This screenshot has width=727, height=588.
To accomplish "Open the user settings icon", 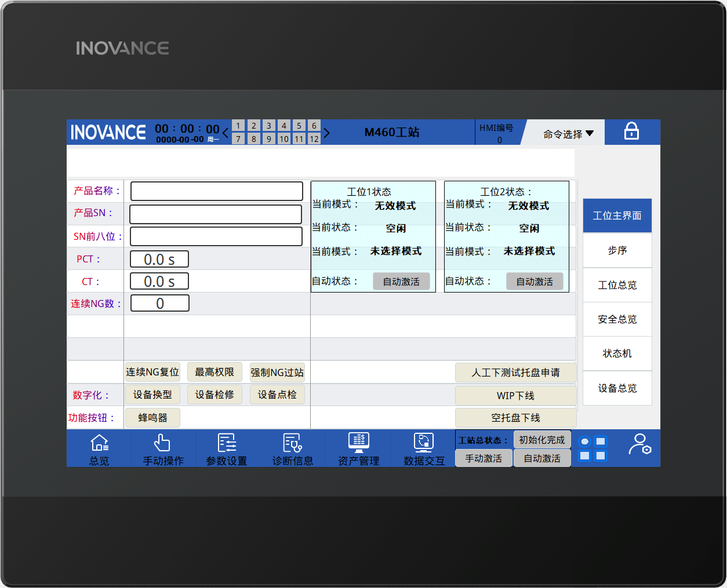I will pyautogui.click(x=640, y=445).
